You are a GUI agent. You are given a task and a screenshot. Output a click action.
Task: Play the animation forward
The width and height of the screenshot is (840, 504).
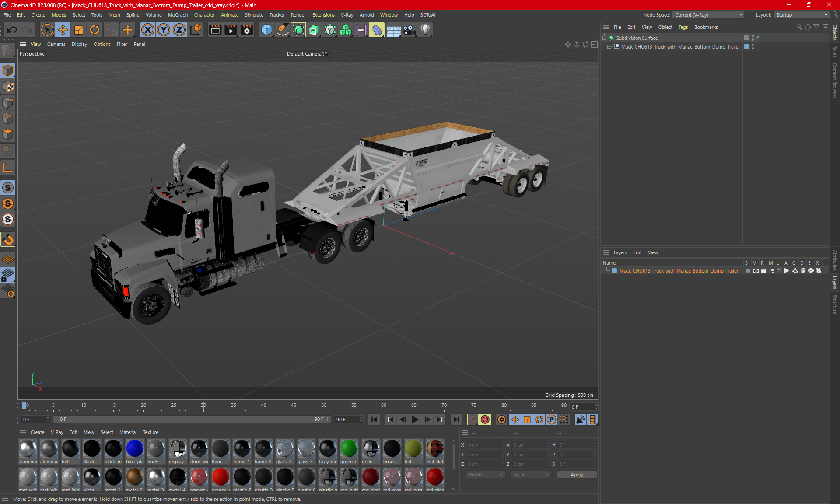click(415, 420)
